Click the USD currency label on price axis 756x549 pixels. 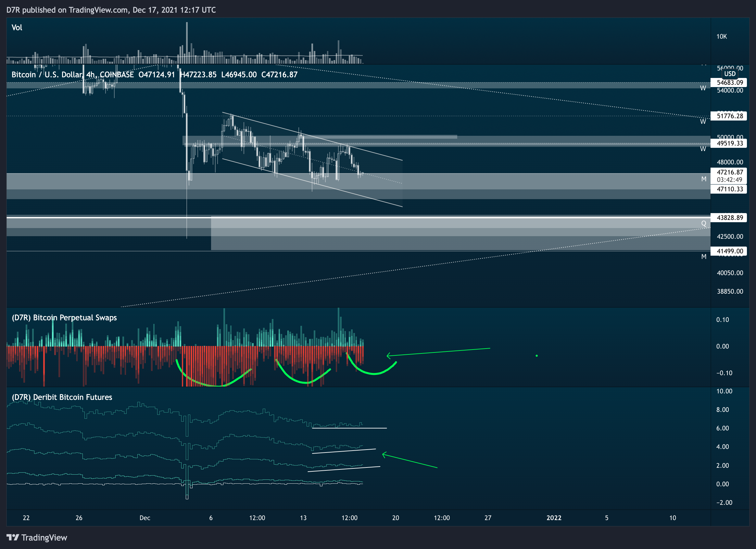coord(730,74)
